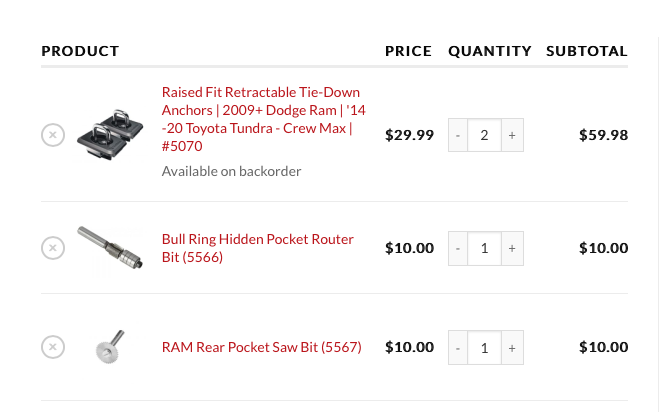Click the Router Bit quantity field
The image size is (660, 412).
coord(484,248)
